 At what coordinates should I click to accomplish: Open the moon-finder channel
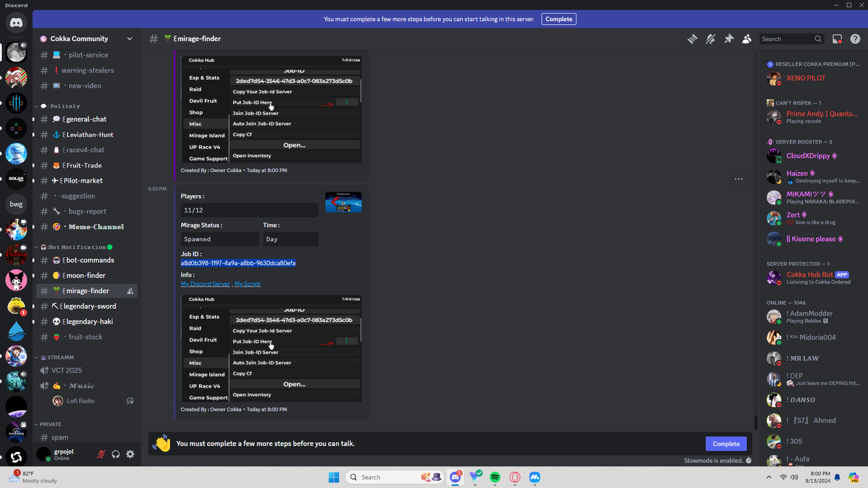[87, 276]
